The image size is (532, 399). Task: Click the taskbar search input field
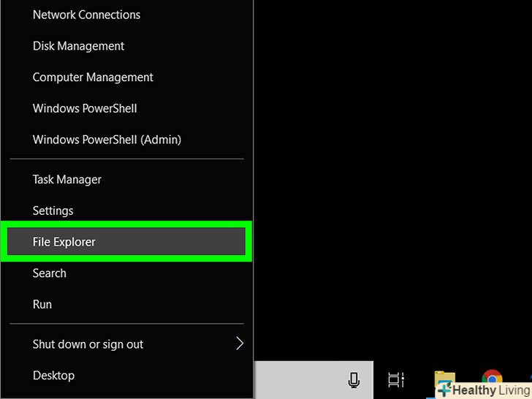click(x=313, y=380)
